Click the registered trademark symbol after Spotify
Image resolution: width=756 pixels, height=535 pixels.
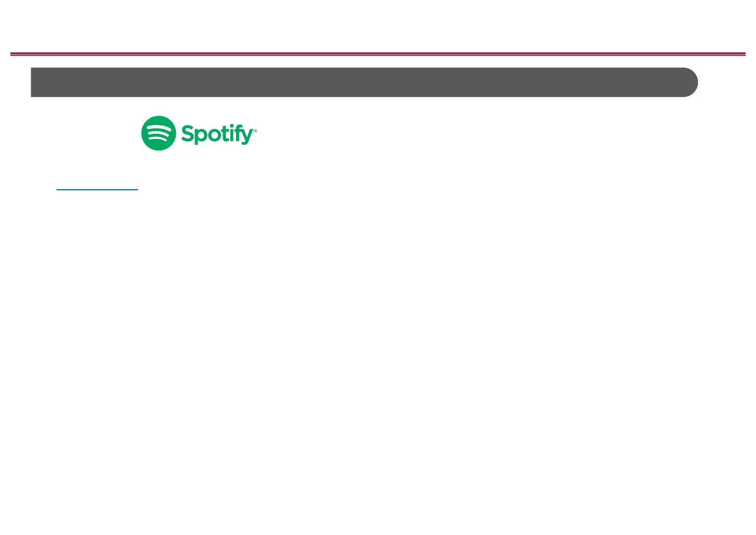[255, 131]
